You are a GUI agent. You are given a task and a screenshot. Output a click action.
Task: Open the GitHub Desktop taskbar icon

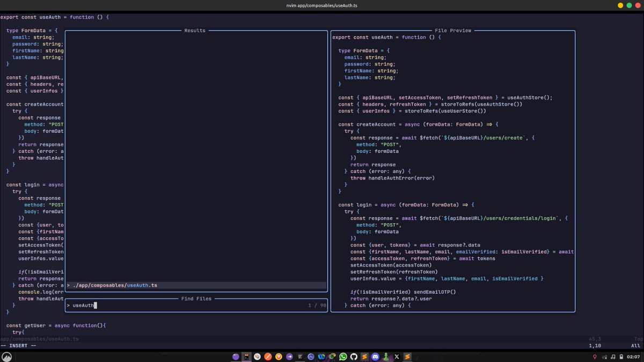click(354, 357)
